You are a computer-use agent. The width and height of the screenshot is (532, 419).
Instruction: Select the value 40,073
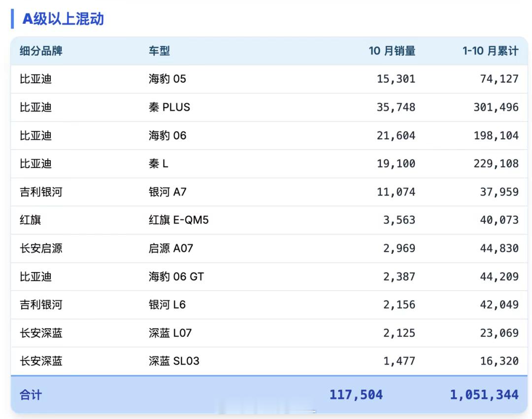[499, 220]
